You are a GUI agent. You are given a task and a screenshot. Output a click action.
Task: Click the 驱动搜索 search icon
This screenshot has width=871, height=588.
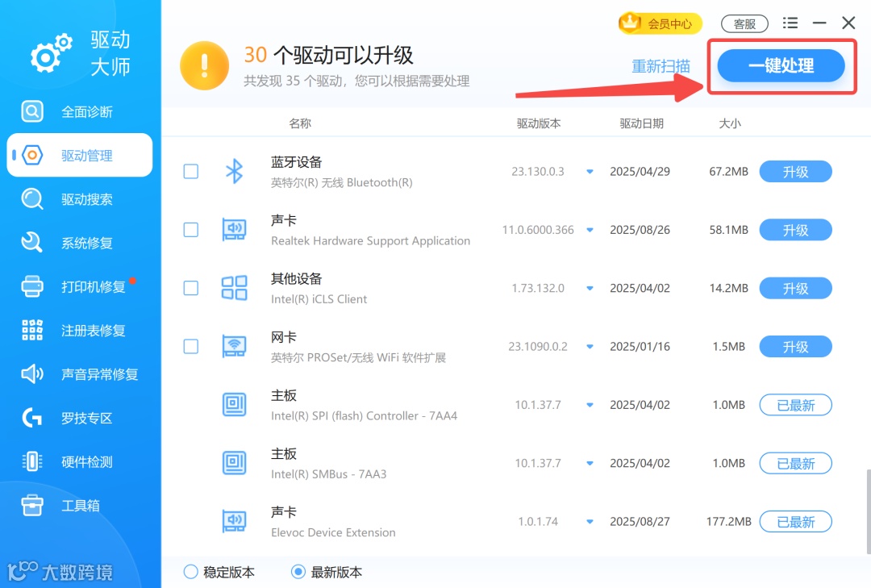[x=32, y=199]
